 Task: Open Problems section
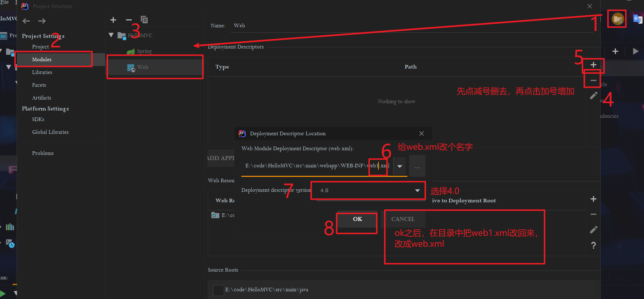click(43, 153)
